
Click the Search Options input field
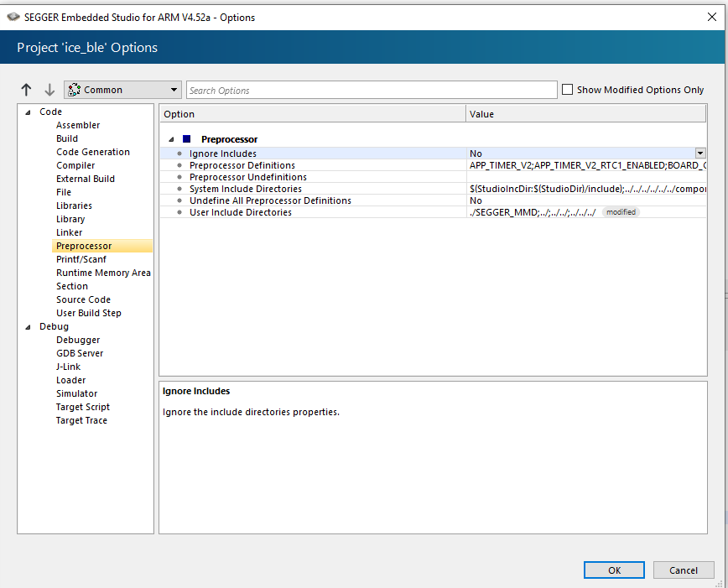(x=372, y=90)
